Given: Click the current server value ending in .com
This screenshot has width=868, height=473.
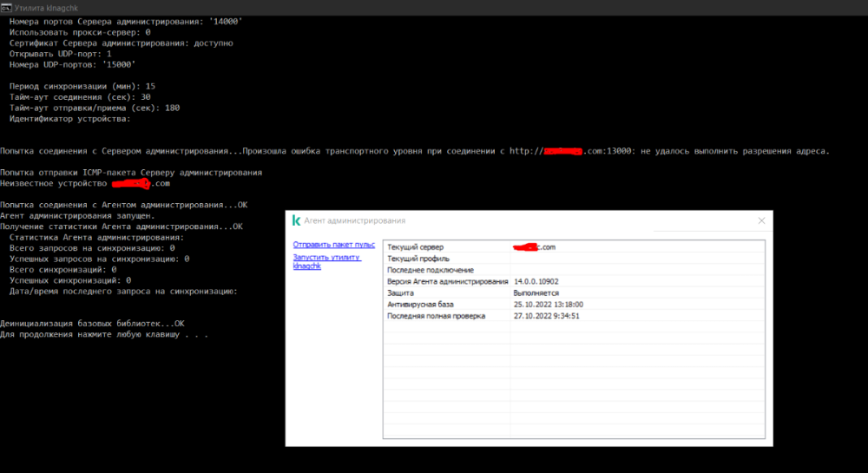Looking at the screenshot, I should tap(534, 247).
